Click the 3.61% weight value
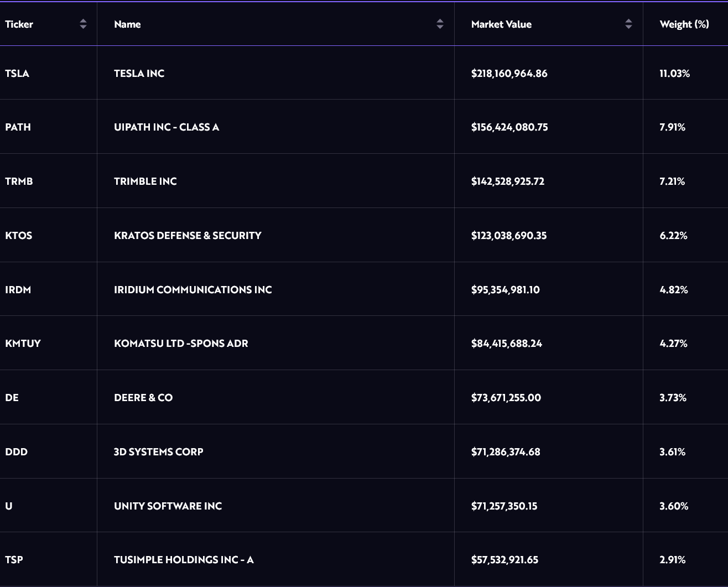 coord(673,452)
